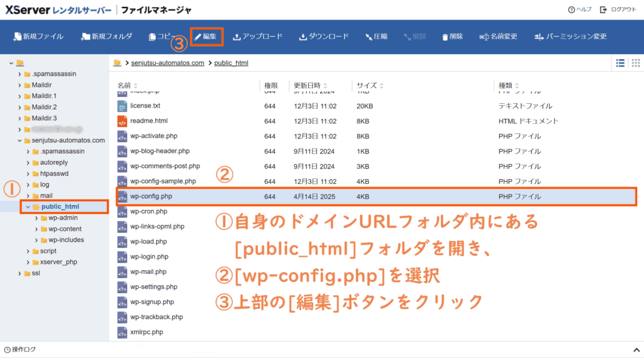Viewport: 644px width, 358px height.
Task: Expand the wp-admin folder in tree
Action: (x=36, y=218)
